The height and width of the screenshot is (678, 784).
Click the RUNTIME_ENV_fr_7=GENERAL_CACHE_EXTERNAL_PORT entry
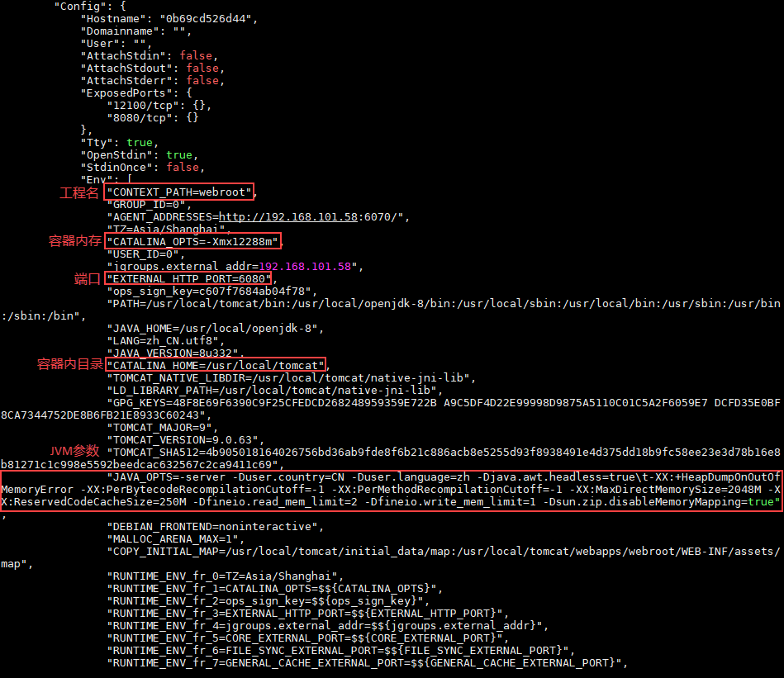[367, 663]
